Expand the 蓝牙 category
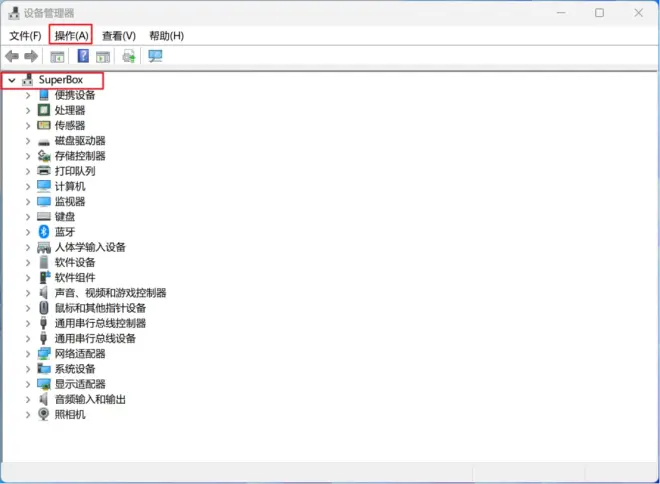 (x=28, y=232)
